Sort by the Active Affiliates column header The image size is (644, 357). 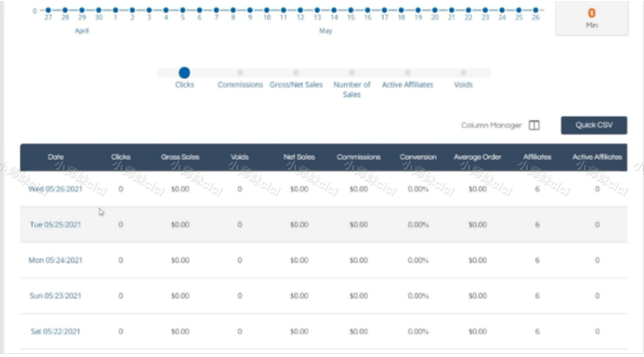pyautogui.click(x=597, y=157)
